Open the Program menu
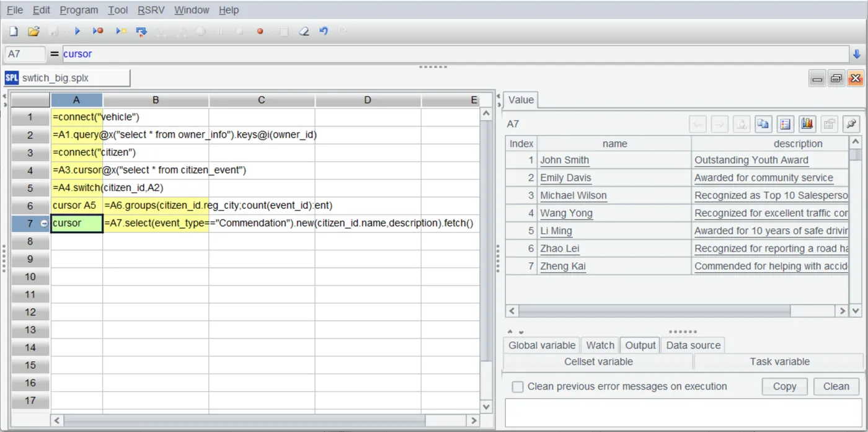868x432 pixels. (x=79, y=10)
